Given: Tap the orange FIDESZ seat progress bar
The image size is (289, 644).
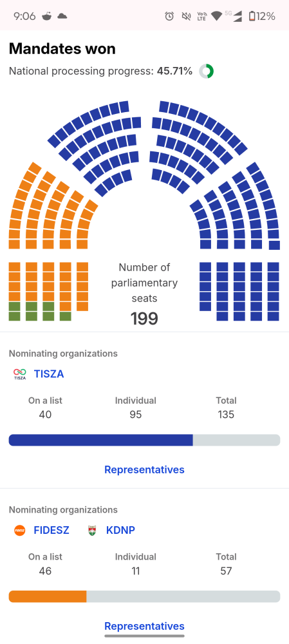Looking at the screenshot, I should click(144, 596).
